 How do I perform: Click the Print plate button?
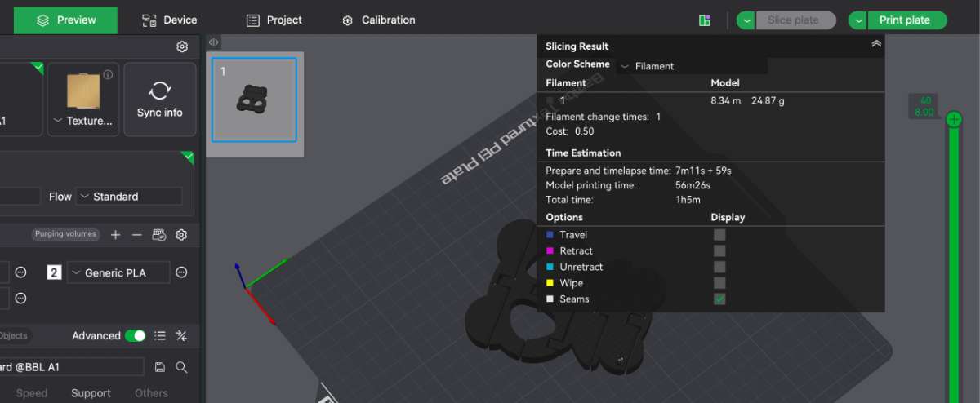tap(906, 20)
